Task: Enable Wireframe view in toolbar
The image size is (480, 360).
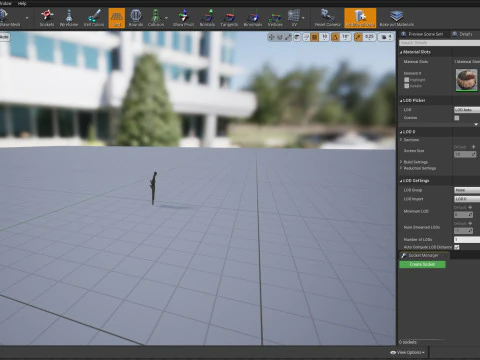Action: [x=69, y=18]
